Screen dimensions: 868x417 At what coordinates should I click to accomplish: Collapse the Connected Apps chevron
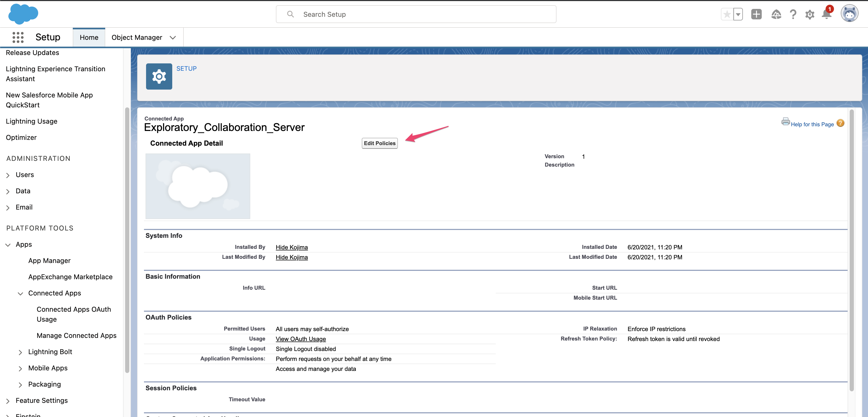(20, 294)
